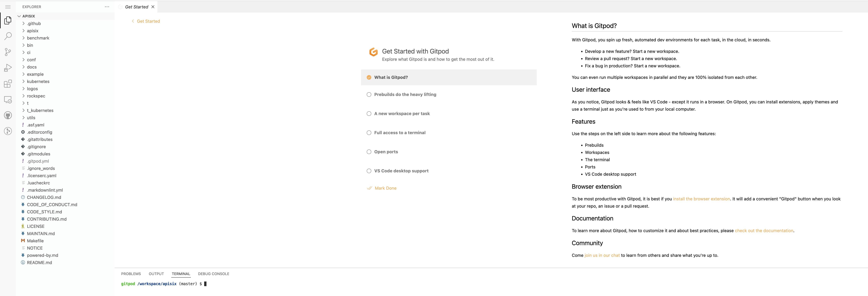Click the CODE_STYLE.md markdown icon
Screen dimensions: 868x296
pos(23,212)
